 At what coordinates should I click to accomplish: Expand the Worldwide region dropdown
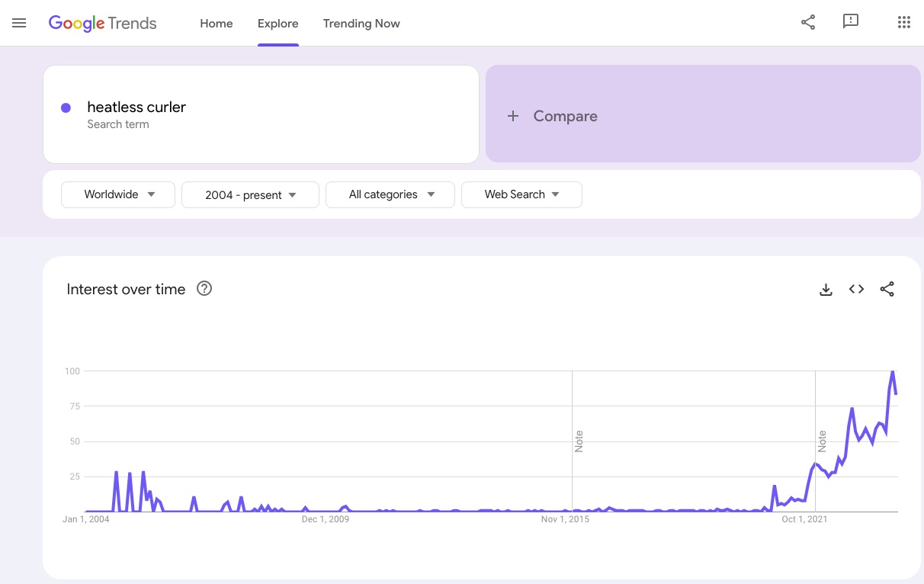click(118, 194)
